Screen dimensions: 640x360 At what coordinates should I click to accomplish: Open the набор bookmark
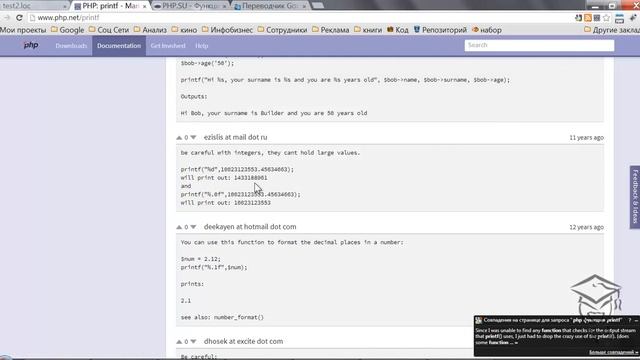click(487, 30)
